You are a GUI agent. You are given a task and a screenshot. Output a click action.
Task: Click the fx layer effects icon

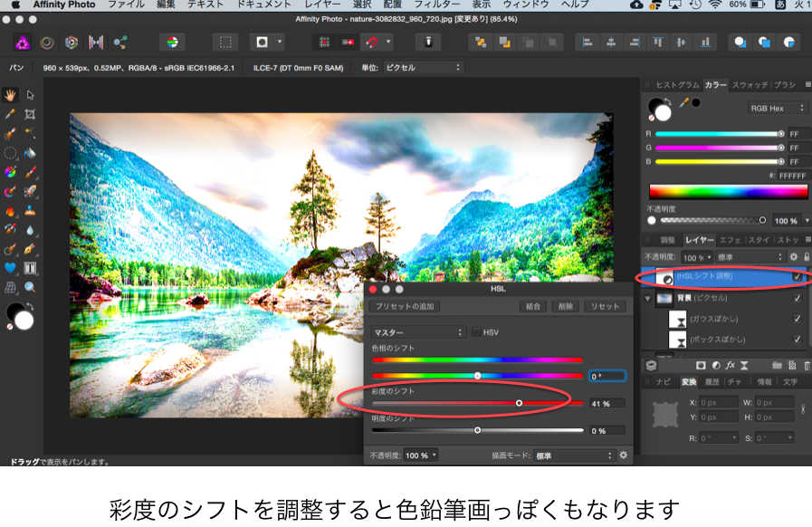coord(731,364)
